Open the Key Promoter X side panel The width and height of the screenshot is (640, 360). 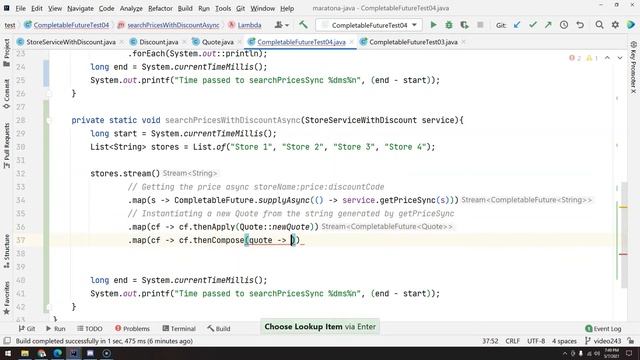[x=633, y=67]
